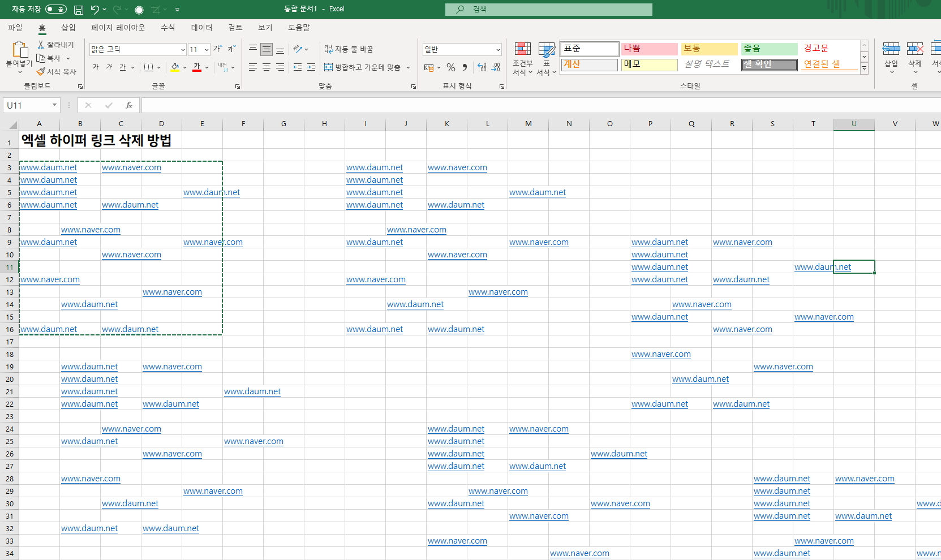The height and width of the screenshot is (560, 941).
Task: Click Align Right icon
Action: click(x=280, y=67)
